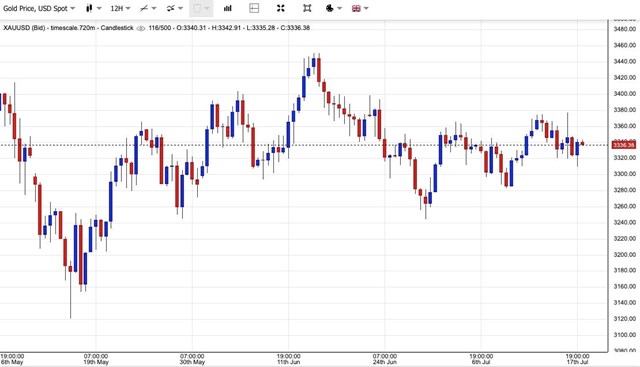Viewport: 640px width, 367px height.
Task: Click the C:3336.38 close value in legend
Action: pos(295,28)
